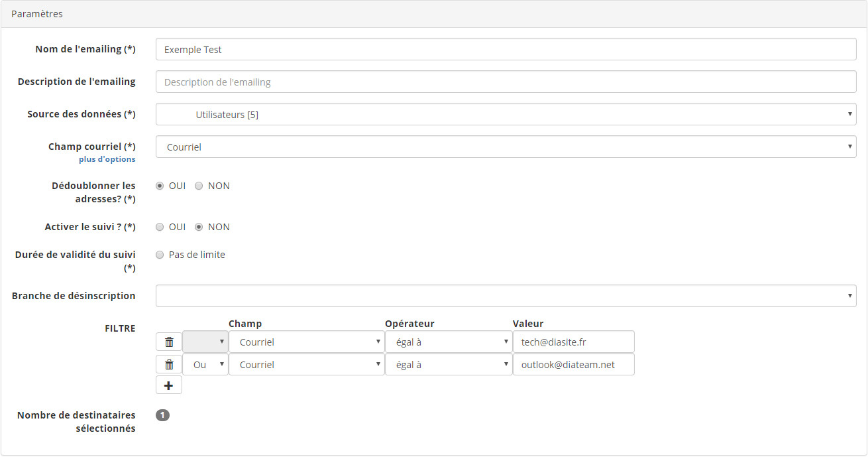Open first filter row's Champ dropdown
The image size is (868, 457).
(306, 342)
